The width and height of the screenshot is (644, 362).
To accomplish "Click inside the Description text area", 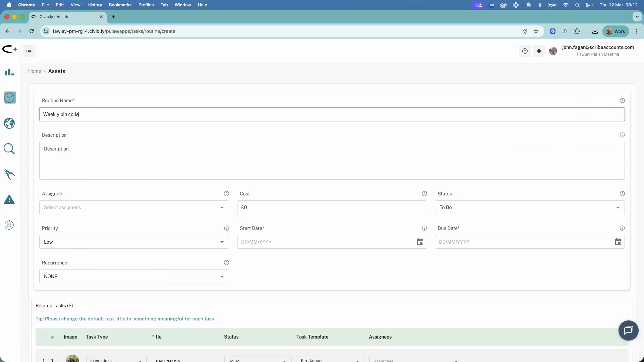I will [x=332, y=161].
